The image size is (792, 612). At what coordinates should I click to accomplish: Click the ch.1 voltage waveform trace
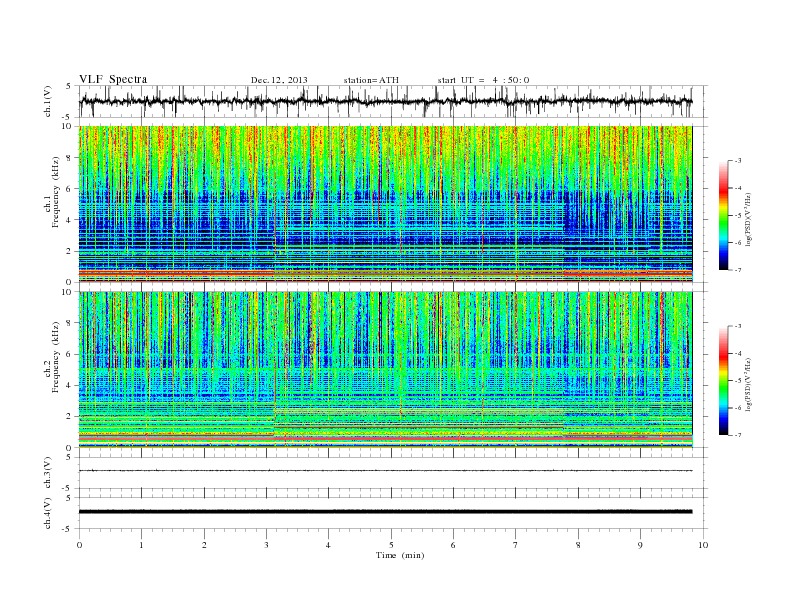pos(385,101)
